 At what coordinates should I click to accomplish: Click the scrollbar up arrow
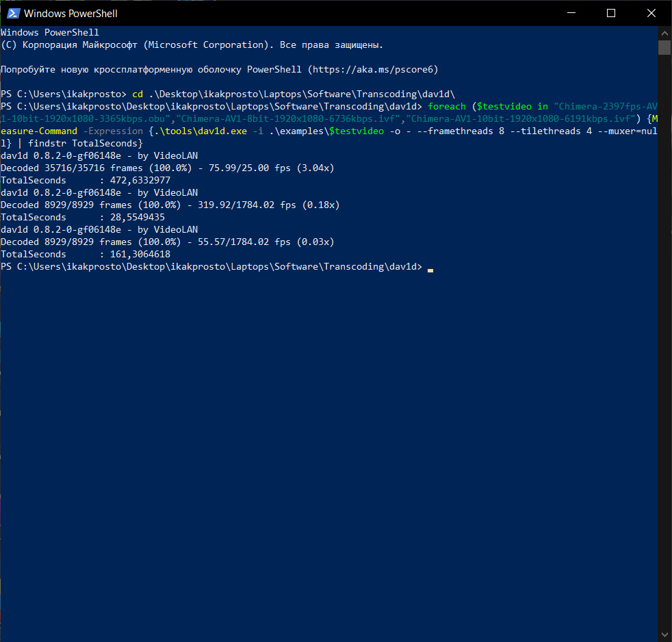[x=664, y=33]
